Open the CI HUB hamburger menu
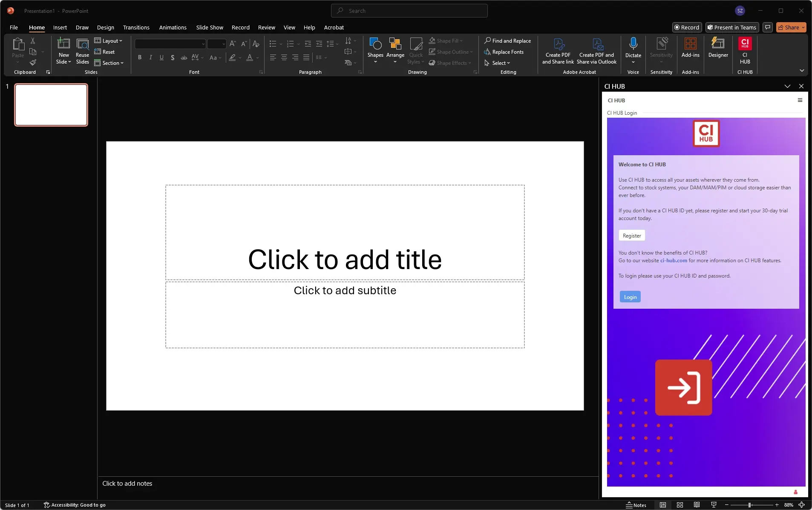Image resolution: width=812 pixels, height=510 pixels. (800, 100)
